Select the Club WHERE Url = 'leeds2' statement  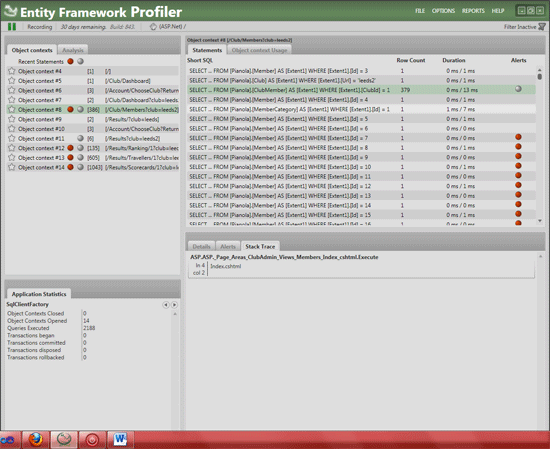pyautogui.click(x=361, y=80)
